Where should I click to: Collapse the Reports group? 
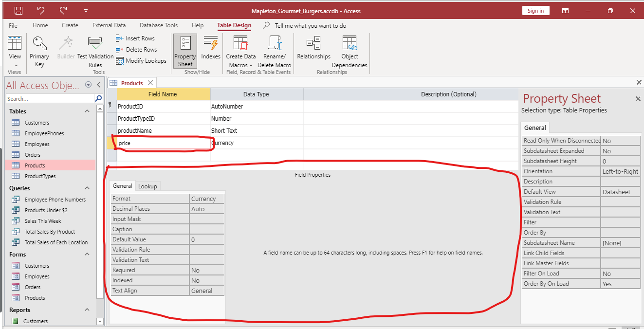87,310
